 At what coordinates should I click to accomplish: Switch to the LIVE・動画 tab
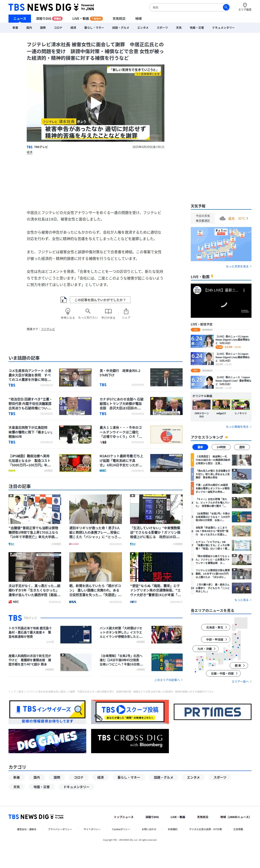pos(87,19)
